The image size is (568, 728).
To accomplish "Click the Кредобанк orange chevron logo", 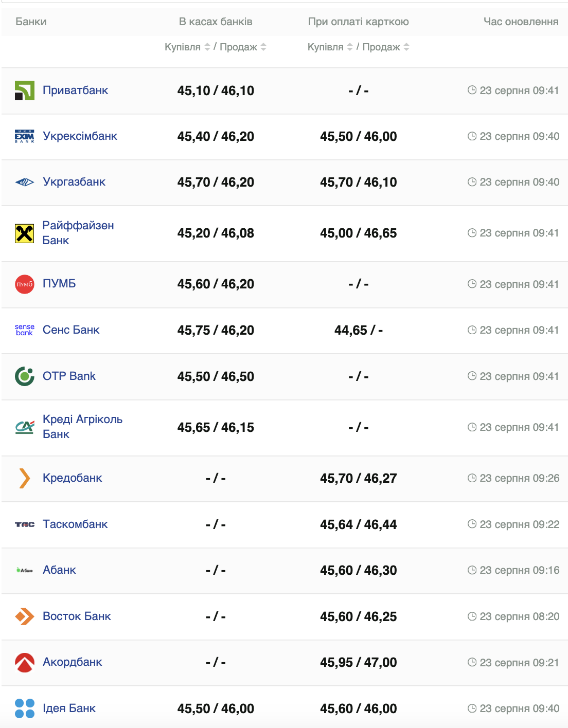I will pyautogui.click(x=24, y=478).
